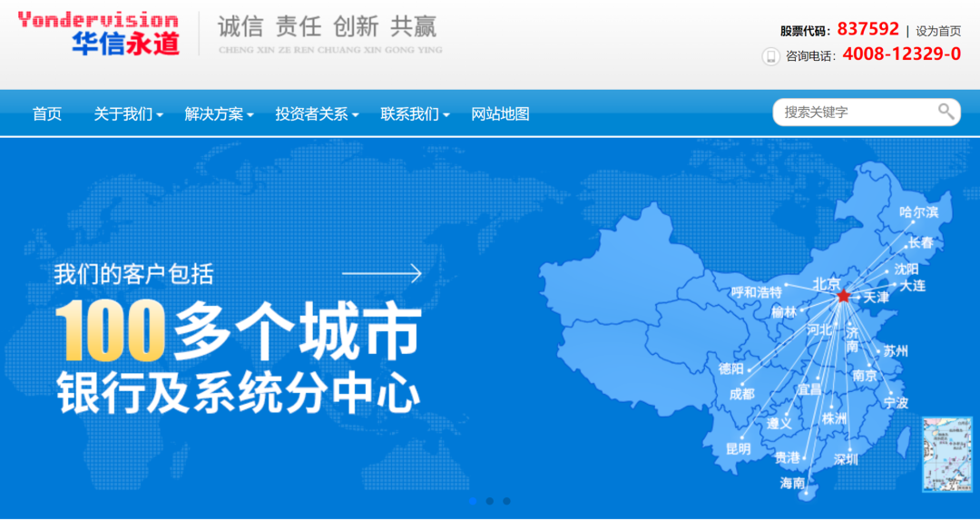The width and height of the screenshot is (980, 520).
Task: Click the 宜昌 city label on map
Action: pos(808,390)
